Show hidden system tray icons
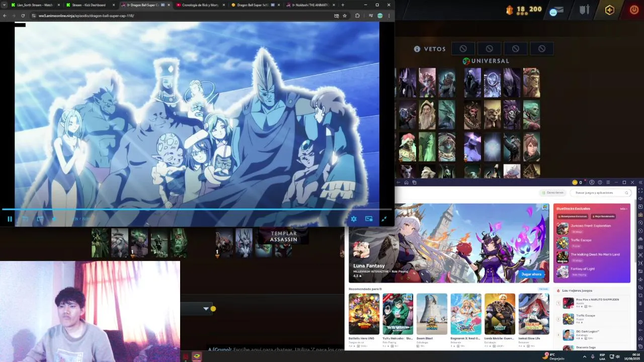The width and height of the screenshot is (644, 362). [x=584, y=356]
